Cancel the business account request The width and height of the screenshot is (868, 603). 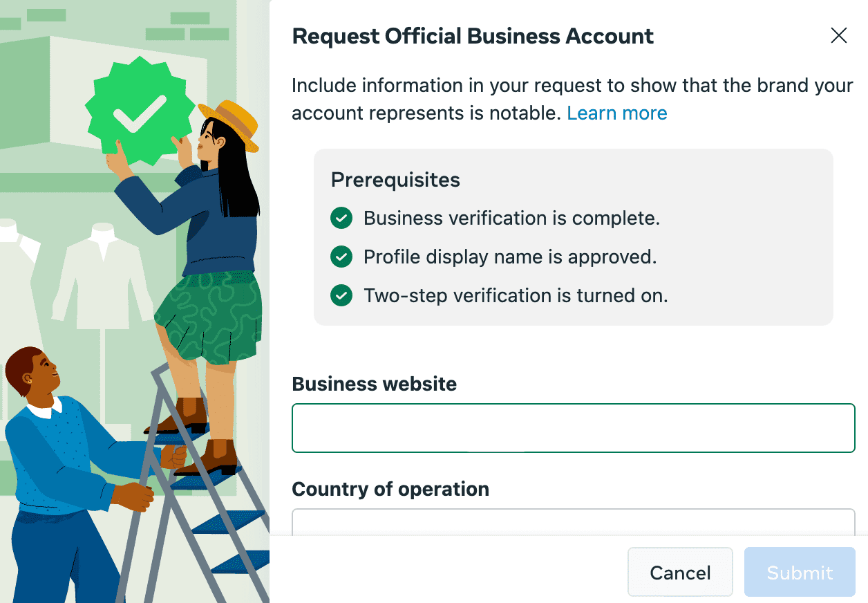[x=680, y=572]
